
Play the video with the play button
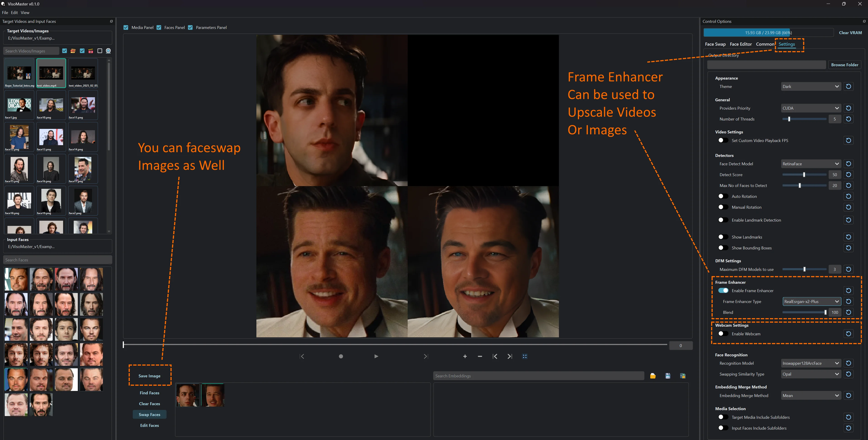tap(376, 356)
